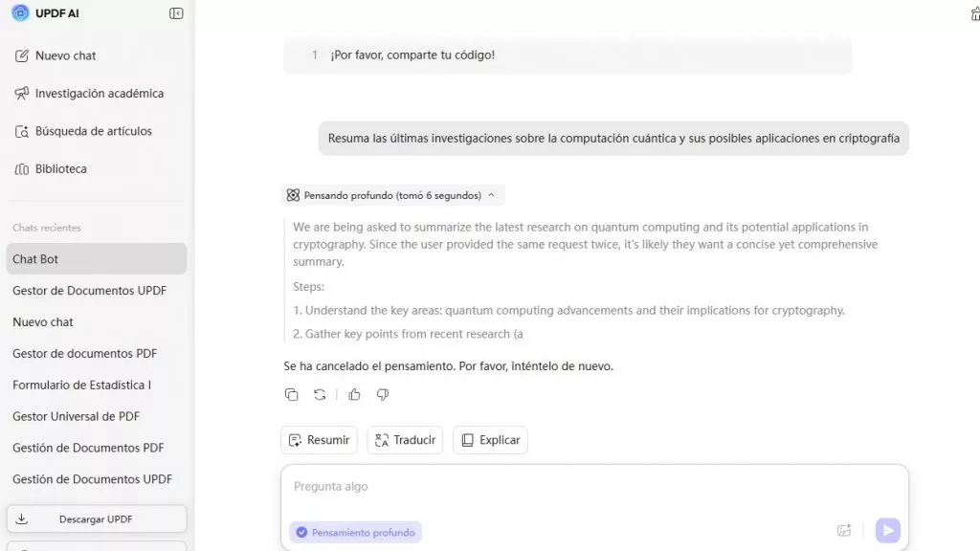Click the image upload icon
The image size is (980, 551).
point(844,531)
